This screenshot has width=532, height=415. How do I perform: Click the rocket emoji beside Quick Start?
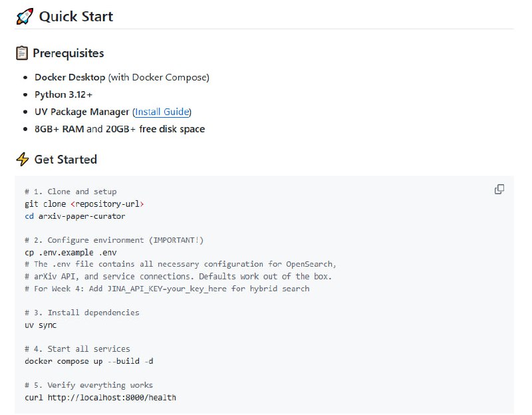pos(25,17)
